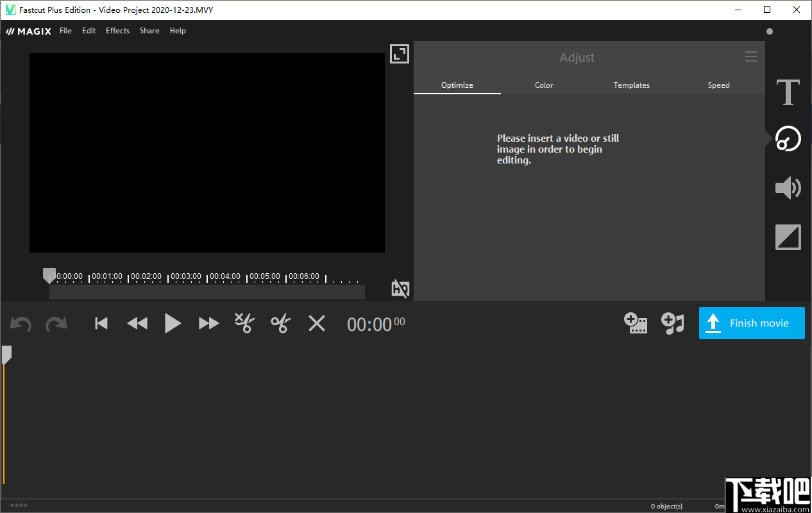Add a video file using the add-movie icon
The width and height of the screenshot is (812, 513).
click(x=636, y=324)
